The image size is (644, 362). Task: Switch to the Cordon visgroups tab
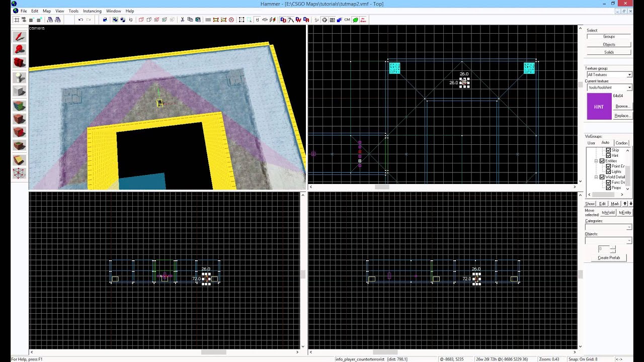tap(622, 143)
